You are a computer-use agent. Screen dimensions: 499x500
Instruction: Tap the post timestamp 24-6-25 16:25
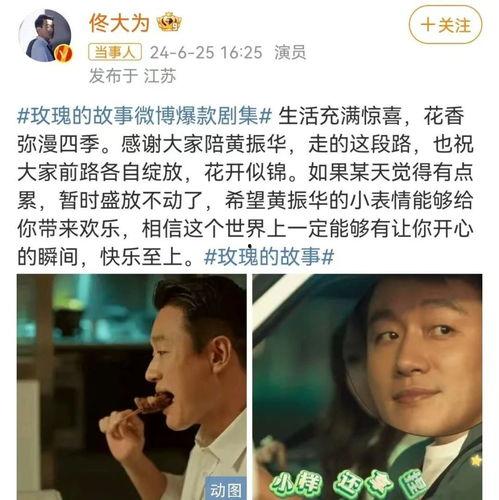(206, 52)
